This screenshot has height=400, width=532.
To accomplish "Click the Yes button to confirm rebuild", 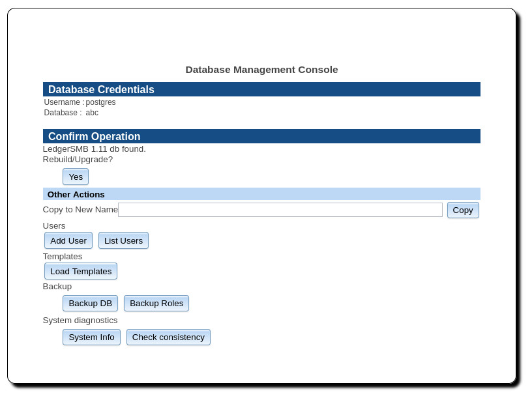I will 75,177.
